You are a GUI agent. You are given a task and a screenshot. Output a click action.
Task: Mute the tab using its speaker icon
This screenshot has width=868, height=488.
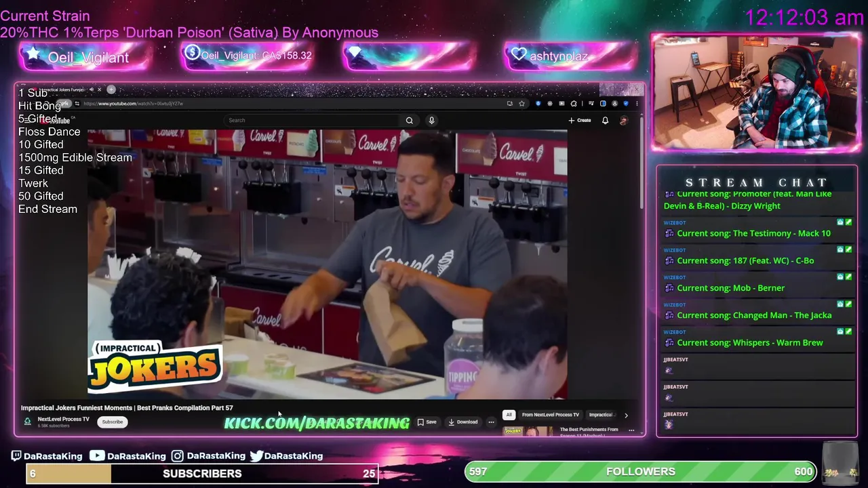click(x=92, y=89)
